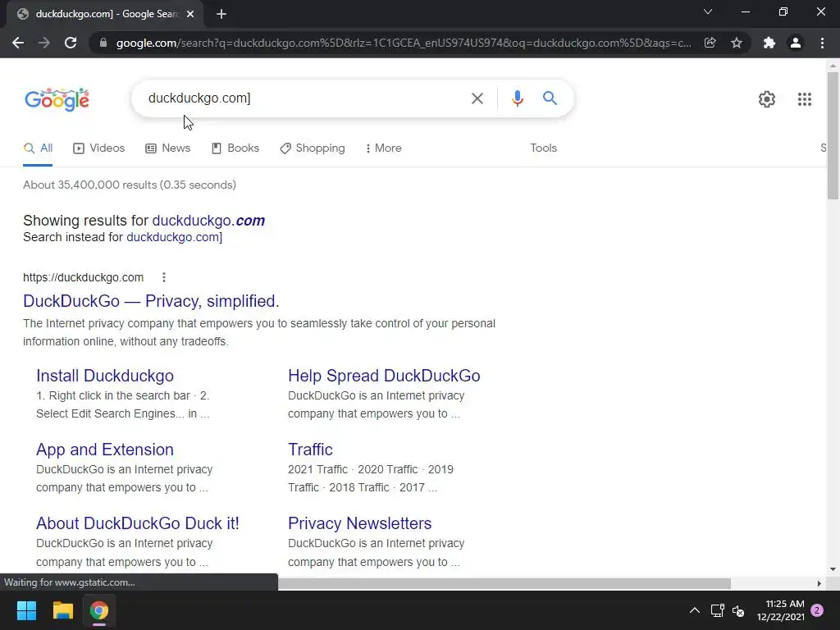Click the vertical scrollbar thumb
The width and height of the screenshot is (840, 630).
point(833,135)
